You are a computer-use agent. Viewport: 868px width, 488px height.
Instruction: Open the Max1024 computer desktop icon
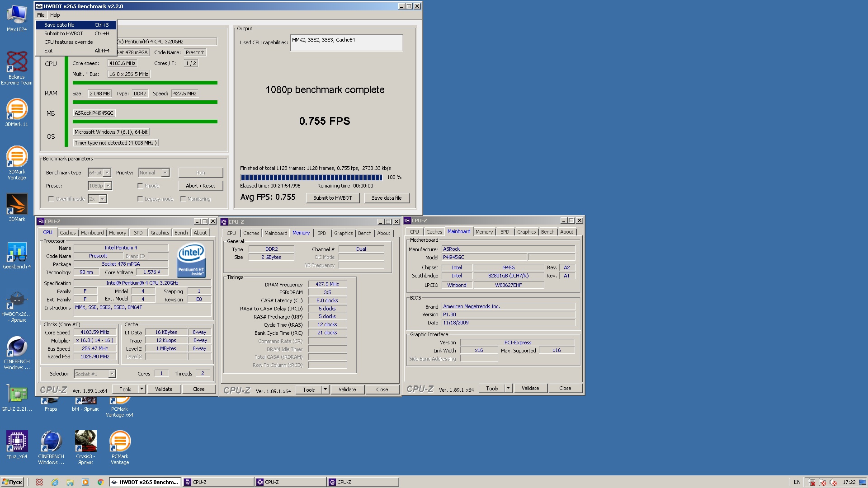tap(17, 19)
